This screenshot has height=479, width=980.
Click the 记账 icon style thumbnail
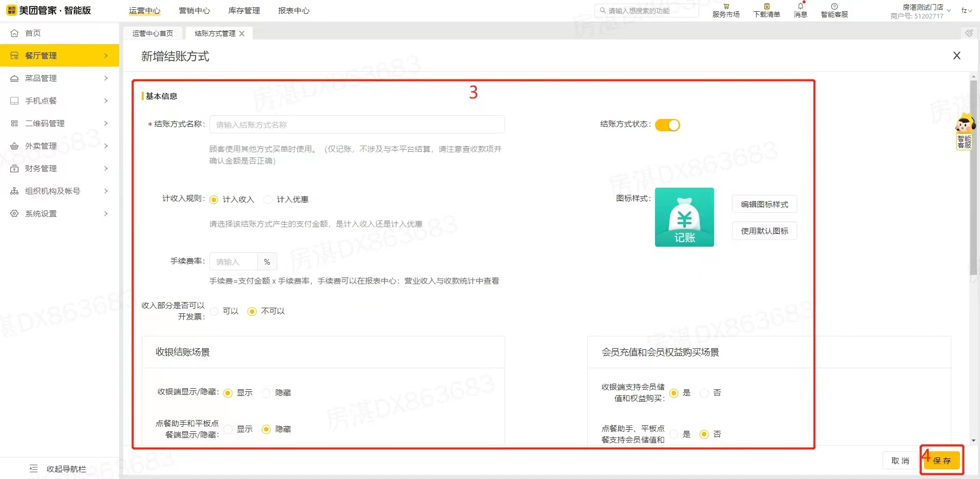coord(684,217)
